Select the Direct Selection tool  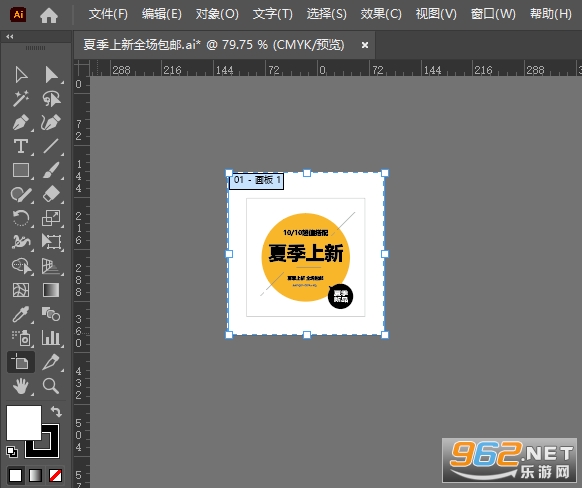pos(51,75)
